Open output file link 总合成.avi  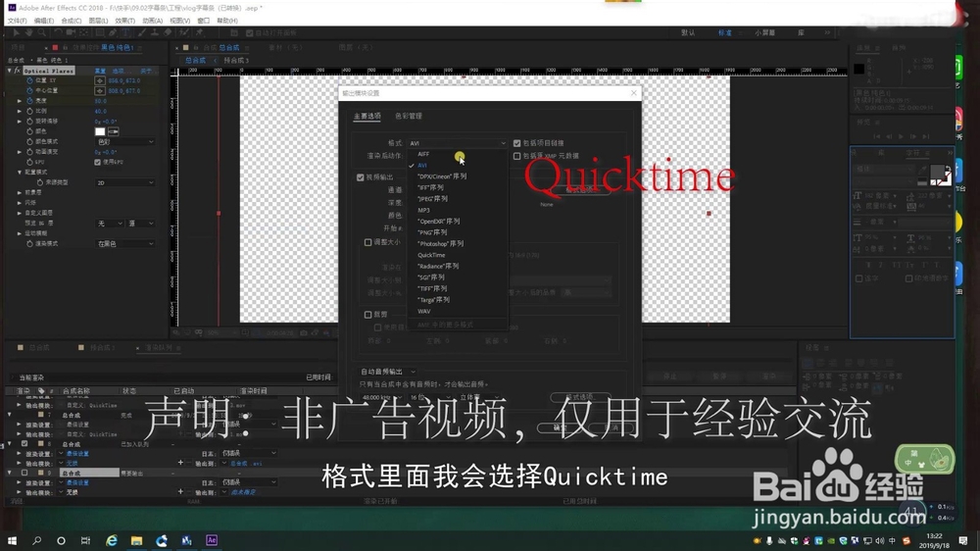(x=246, y=464)
